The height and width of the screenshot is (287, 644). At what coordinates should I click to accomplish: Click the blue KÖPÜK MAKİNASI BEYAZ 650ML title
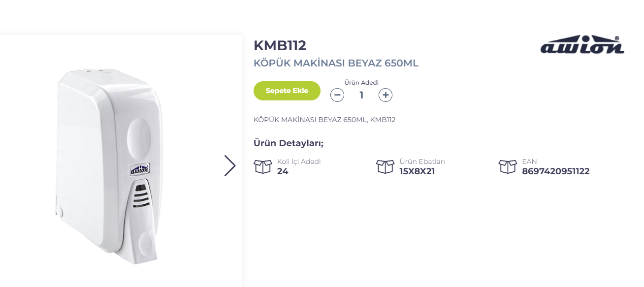click(x=336, y=63)
